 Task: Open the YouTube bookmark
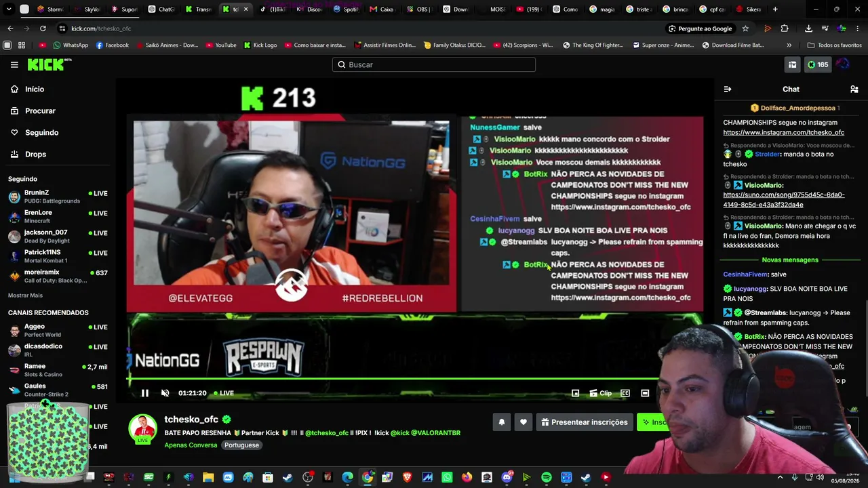(220, 45)
